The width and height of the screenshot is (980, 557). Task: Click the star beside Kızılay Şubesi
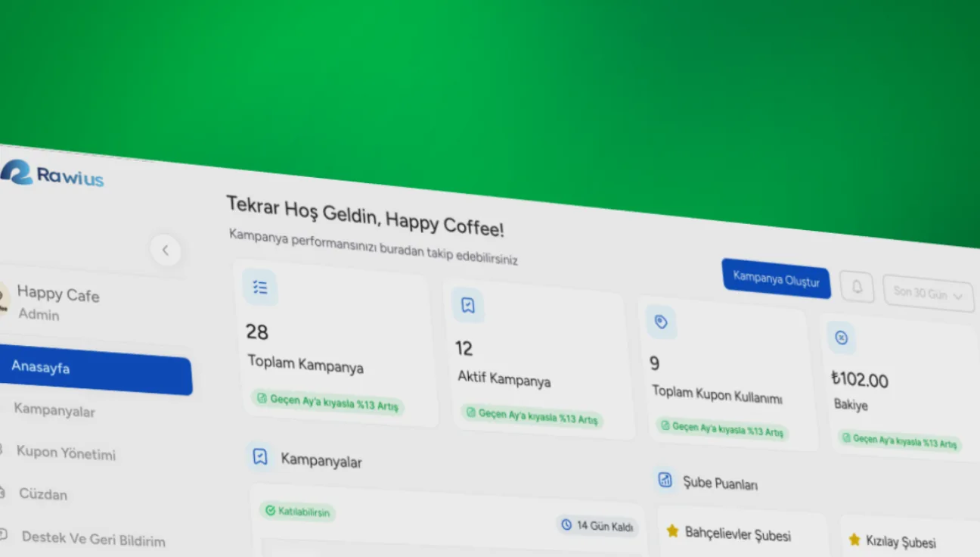pyautogui.click(x=854, y=540)
